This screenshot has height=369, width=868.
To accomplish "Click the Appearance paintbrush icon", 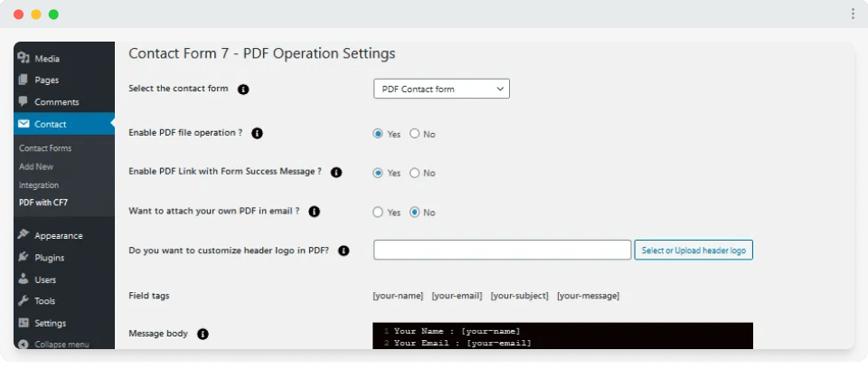I will tap(24, 236).
